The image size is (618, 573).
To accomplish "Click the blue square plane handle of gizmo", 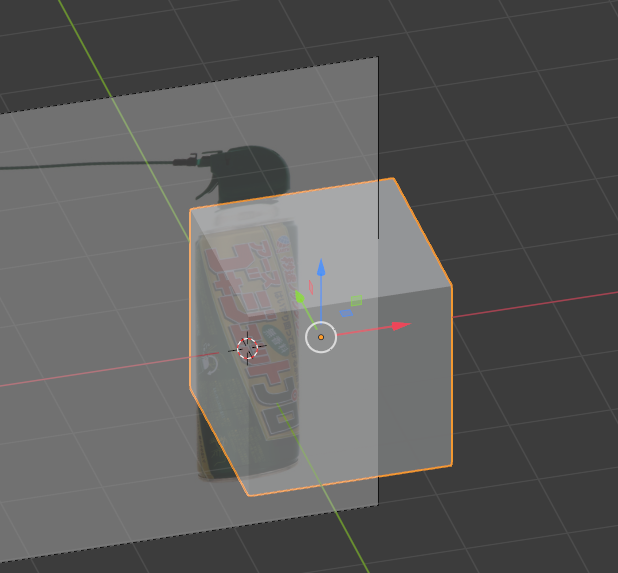I will pos(346,313).
